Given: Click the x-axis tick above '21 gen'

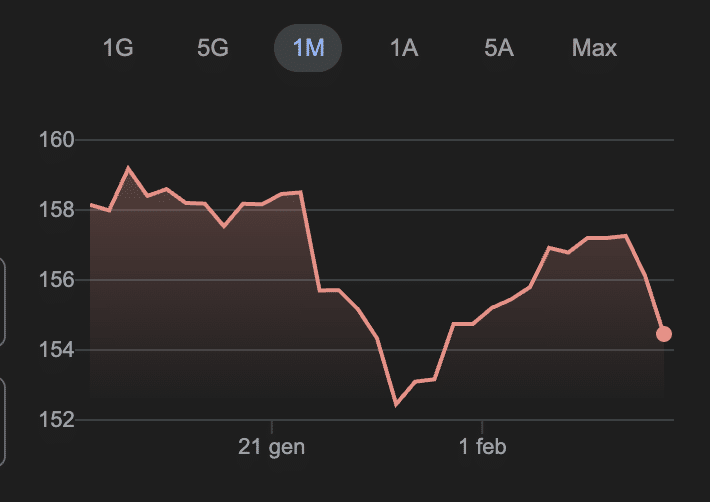Looking at the screenshot, I should click(x=272, y=426).
